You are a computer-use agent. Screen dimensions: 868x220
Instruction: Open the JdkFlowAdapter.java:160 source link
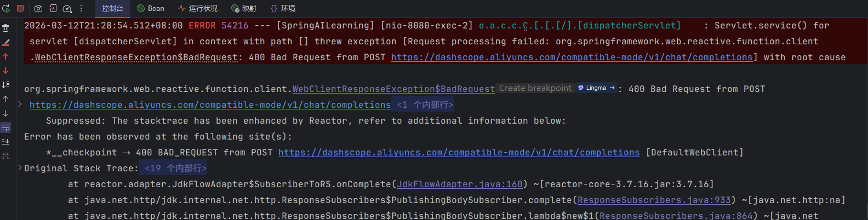tap(459, 184)
